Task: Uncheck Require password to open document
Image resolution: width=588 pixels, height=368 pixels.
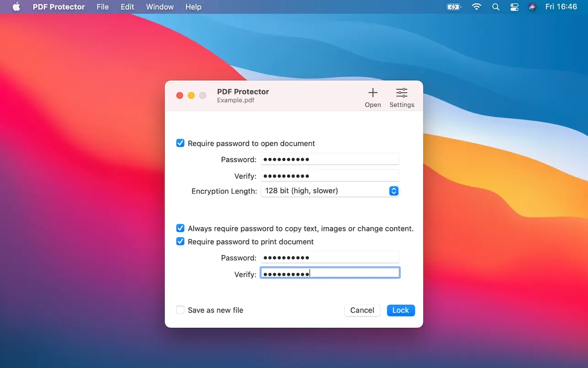Action: [x=180, y=143]
